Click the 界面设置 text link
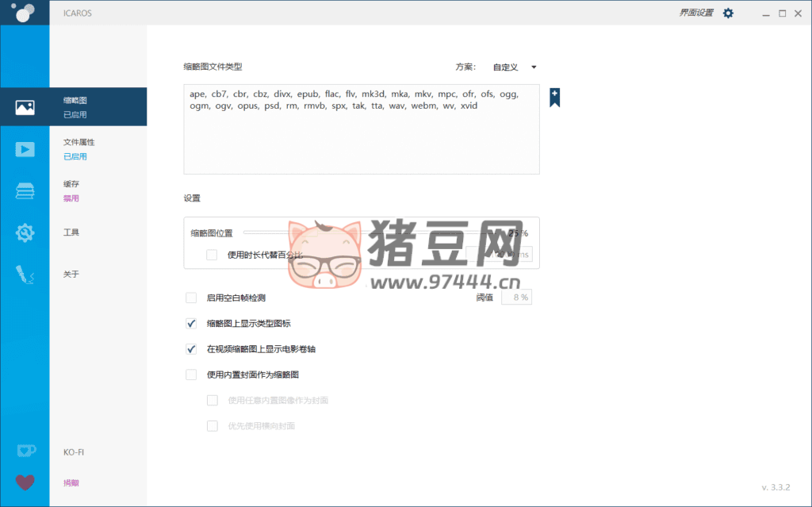Viewport: 812px width, 507px height. (696, 13)
